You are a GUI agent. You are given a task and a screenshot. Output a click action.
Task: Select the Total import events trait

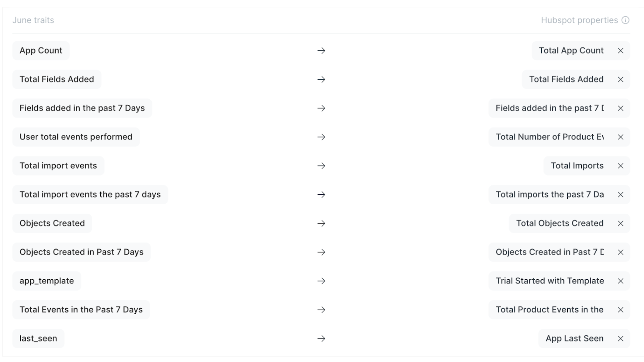[x=58, y=166]
